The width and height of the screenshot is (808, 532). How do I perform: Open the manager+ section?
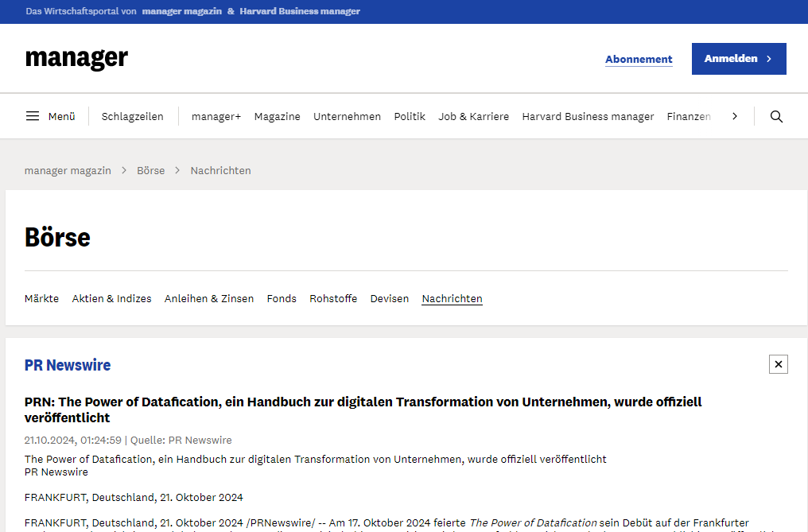click(216, 116)
